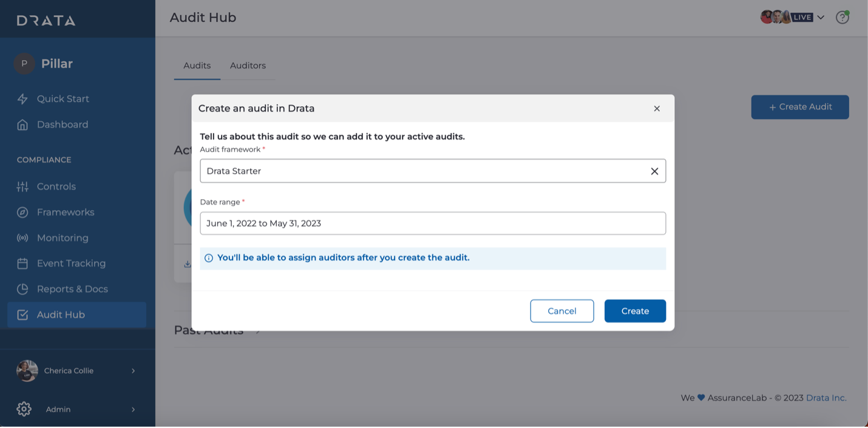Click the Monitoring signal icon
The width and height of the screenshot is (868, 428).
click(x=22, y=238)
